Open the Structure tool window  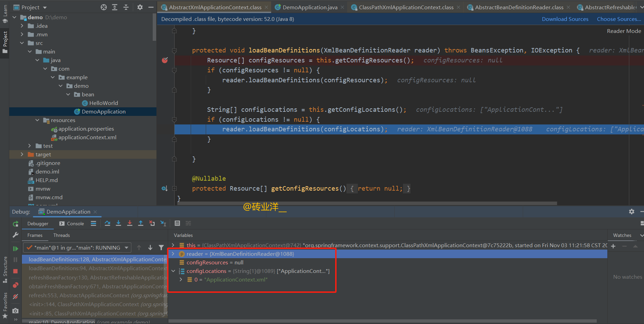tap(5, 270)
